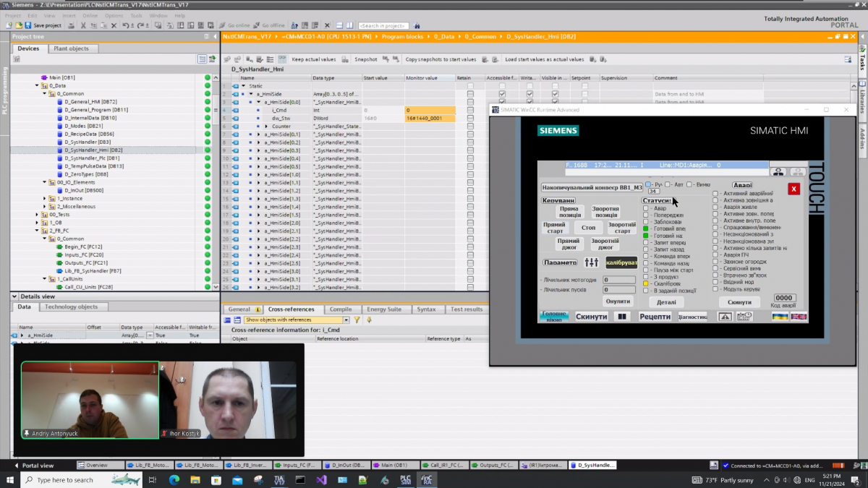Click the Search in project field
Image resolution: width=868 pixels, height=488 pixels.
click(x=383, y=25)
